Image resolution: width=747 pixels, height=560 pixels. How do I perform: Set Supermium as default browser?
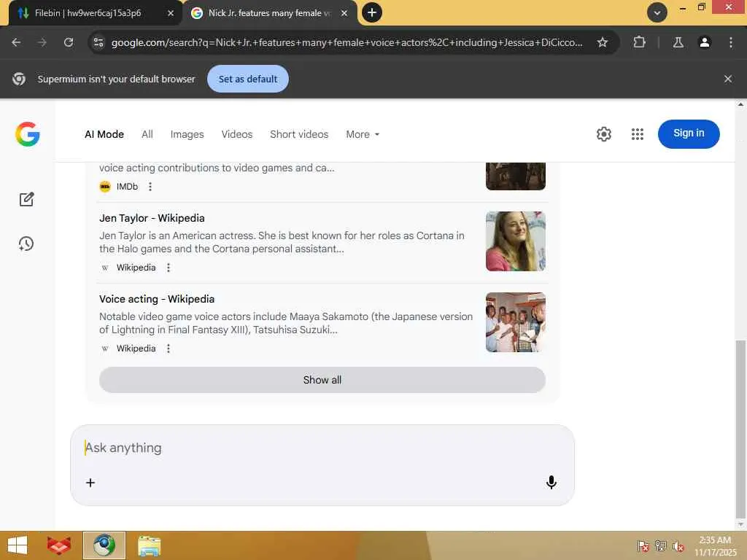tap(248, 79)
